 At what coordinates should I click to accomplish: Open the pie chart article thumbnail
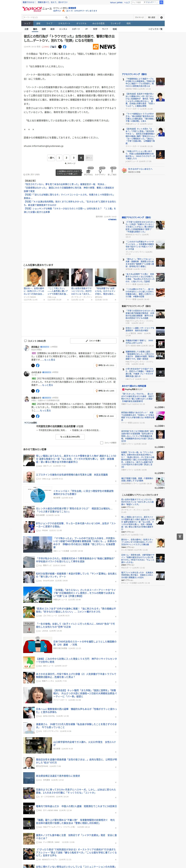38,495
